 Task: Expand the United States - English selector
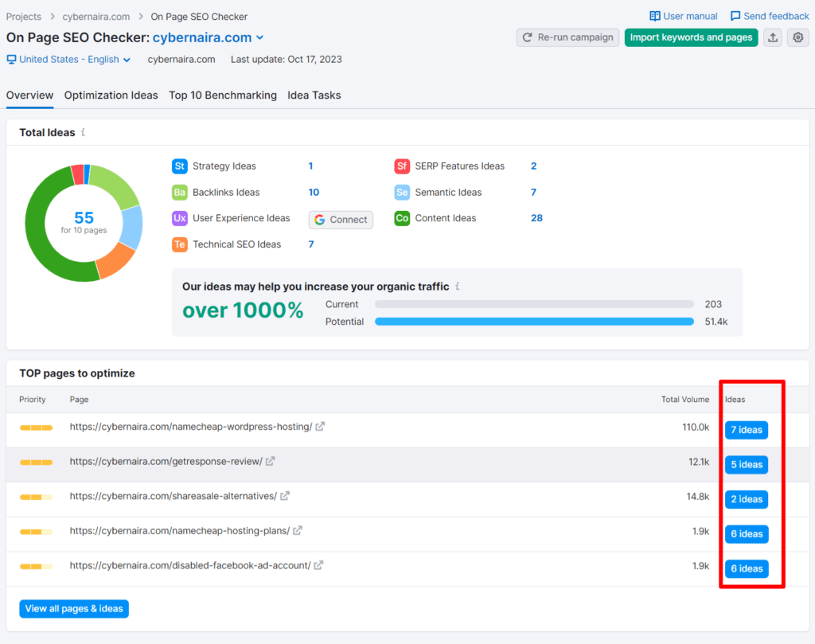[68, 59]
